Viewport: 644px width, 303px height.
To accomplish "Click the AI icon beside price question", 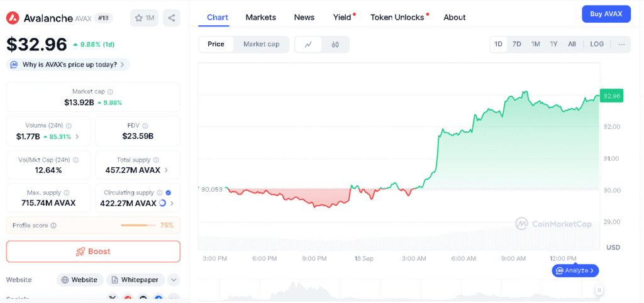I will pyautogui.click(x=14, y=65).
